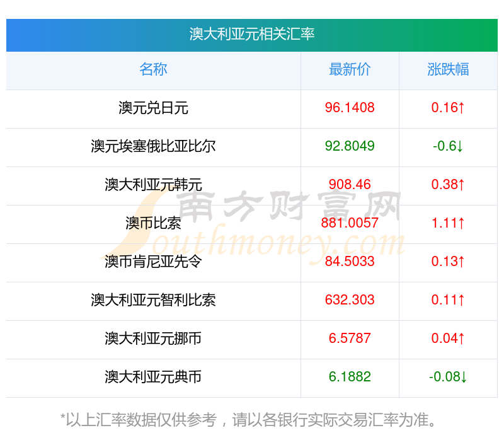Select the 澳元兑日元 row name
Viewport: 504px width, 440px height.
tap(153, 108)
